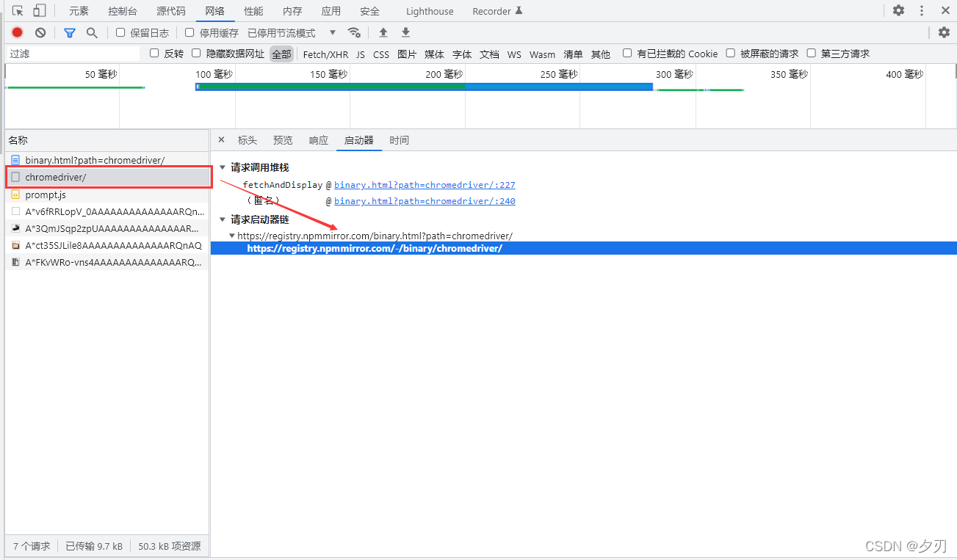Click the image icon of A*3QmJSqp2zpU request
Screen dimensions: 957x560
15,228
